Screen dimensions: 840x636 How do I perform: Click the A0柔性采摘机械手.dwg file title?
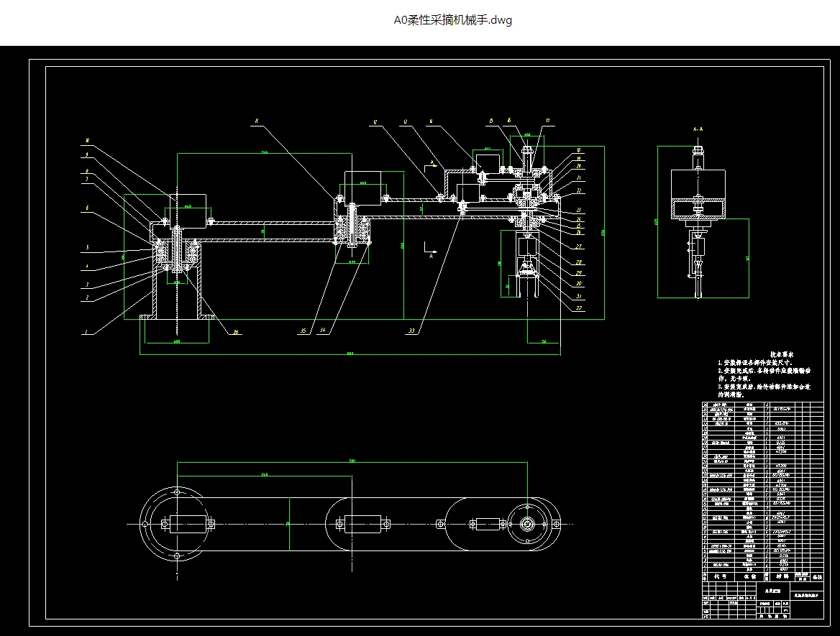(452, 20)
